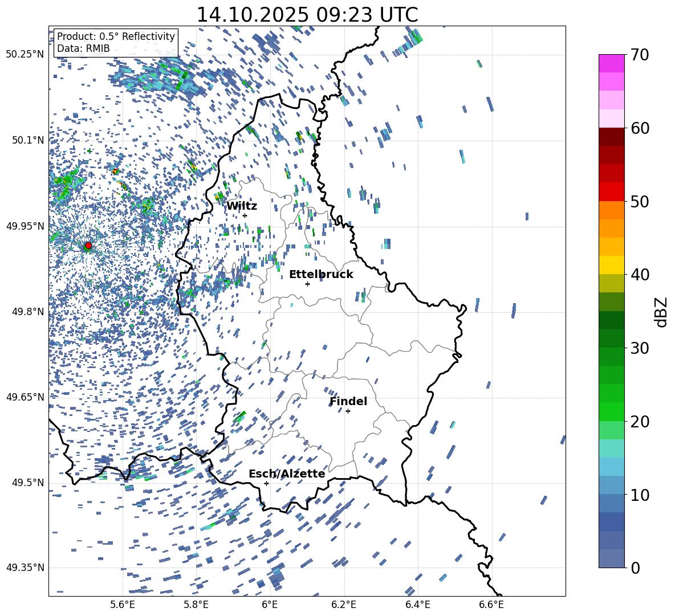Click the 6.2°E longitude label
The image size is (675, 616).
coord(344,605)
